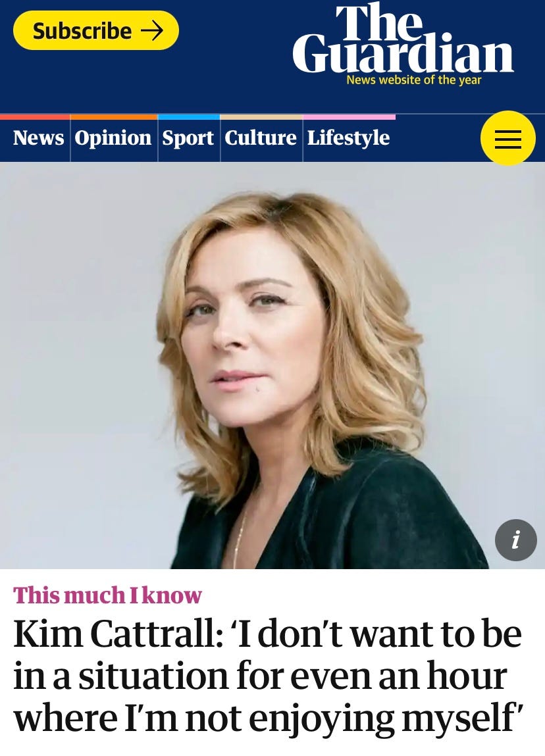
Task: Click the yellow Subscribe button
Action: [96, 30]
